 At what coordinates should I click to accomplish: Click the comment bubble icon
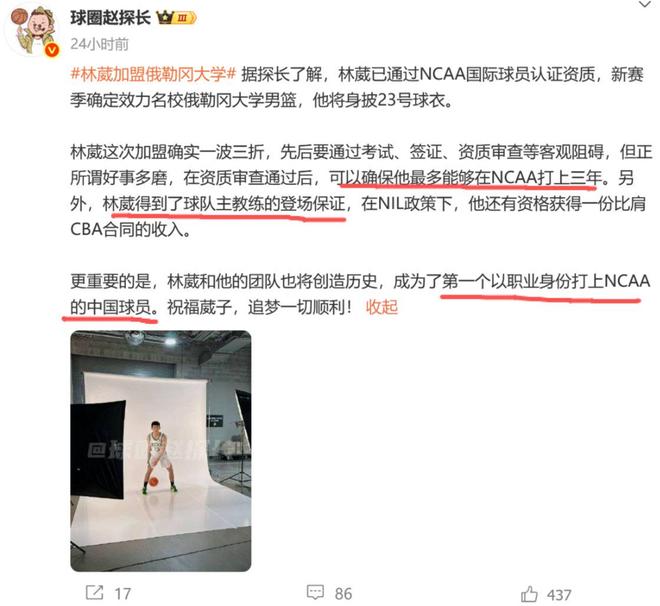315,593
